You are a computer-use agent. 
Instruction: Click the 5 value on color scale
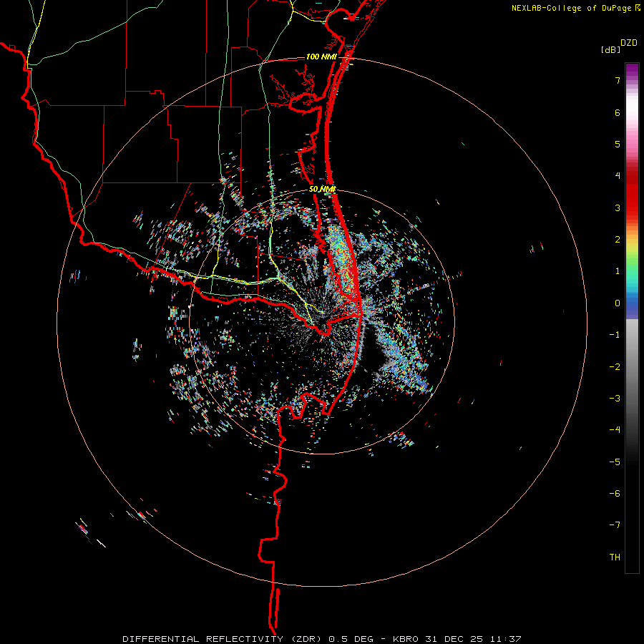pos(618,144)
